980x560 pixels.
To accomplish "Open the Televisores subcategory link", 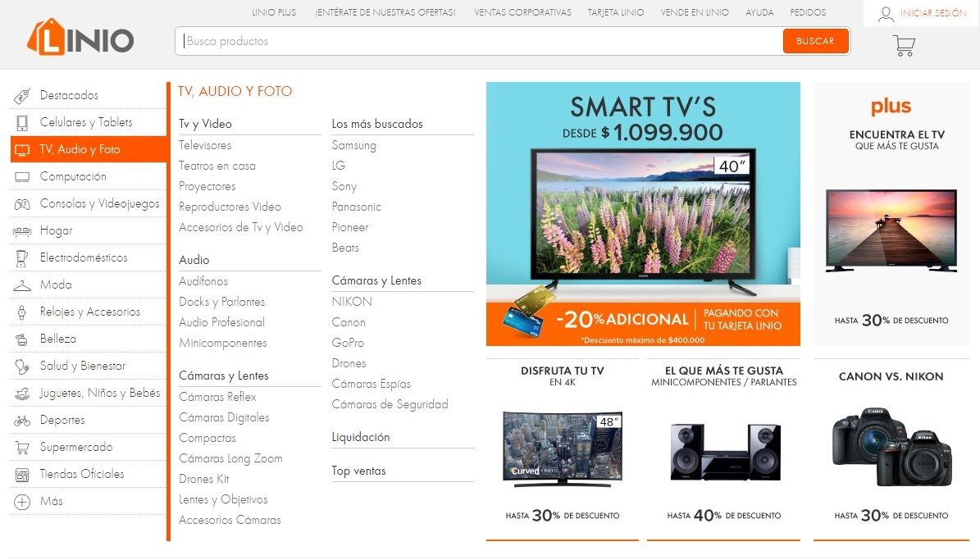I will coord(205,146).
